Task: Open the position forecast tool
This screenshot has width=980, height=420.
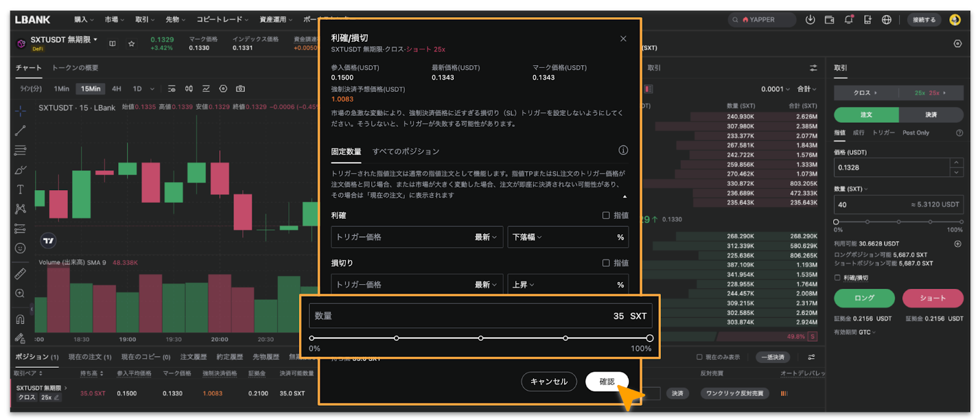Action: (20, 229)
